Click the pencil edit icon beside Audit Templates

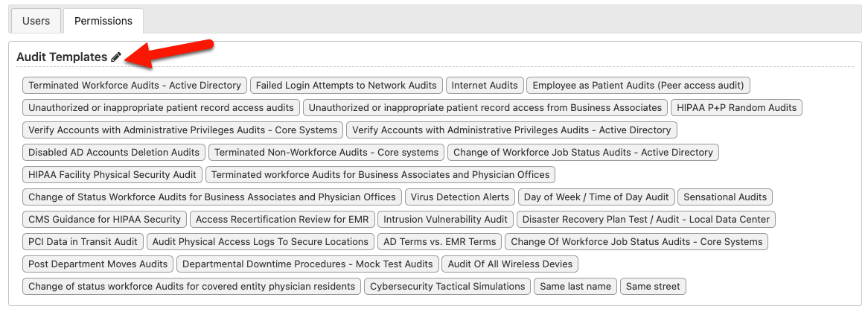coord(115,57)
